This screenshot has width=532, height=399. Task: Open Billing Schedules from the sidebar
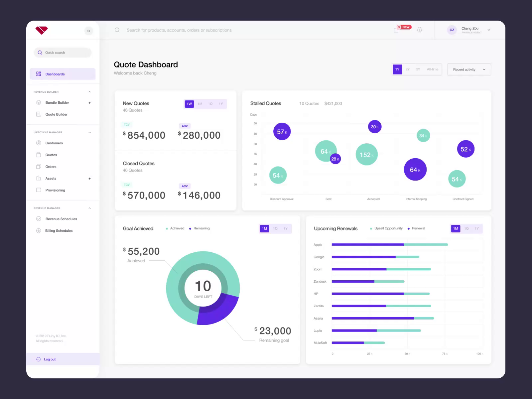59,230
